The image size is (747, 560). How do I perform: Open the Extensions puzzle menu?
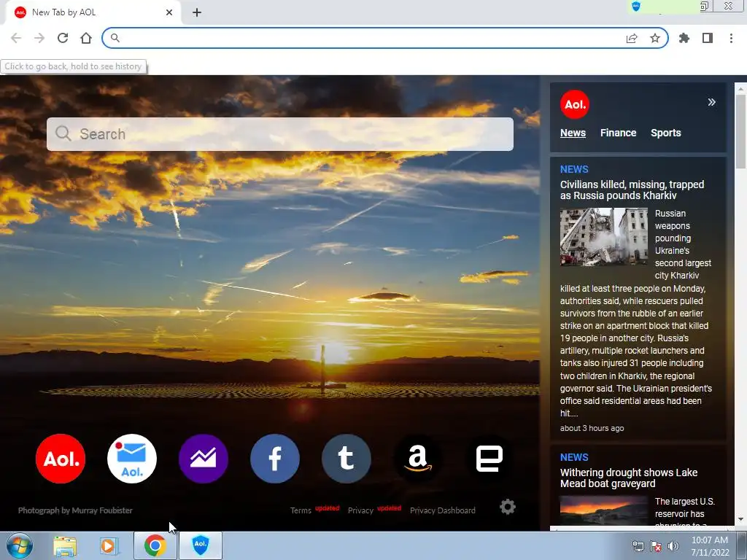tap(684, 38)
